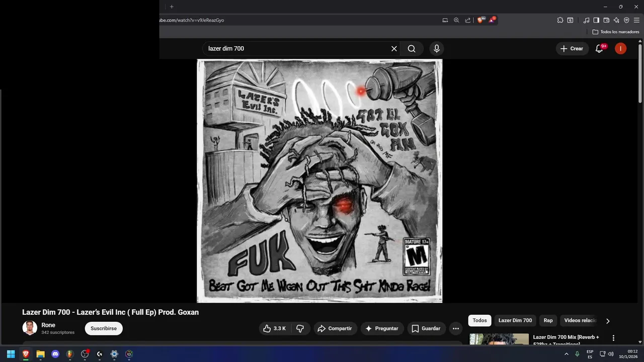Select the Todos filter chip
This screenshot has height=362, width=644.
click(x=479, y=320)
